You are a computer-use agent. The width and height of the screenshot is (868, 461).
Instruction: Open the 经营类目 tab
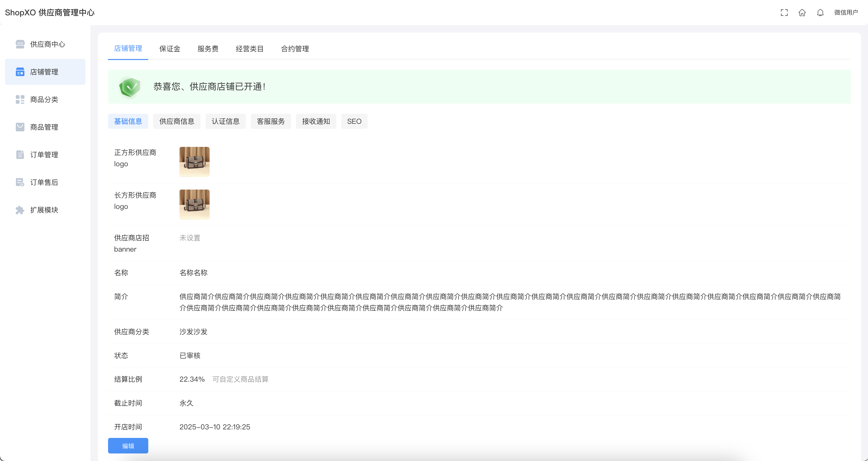pos(249,49)
